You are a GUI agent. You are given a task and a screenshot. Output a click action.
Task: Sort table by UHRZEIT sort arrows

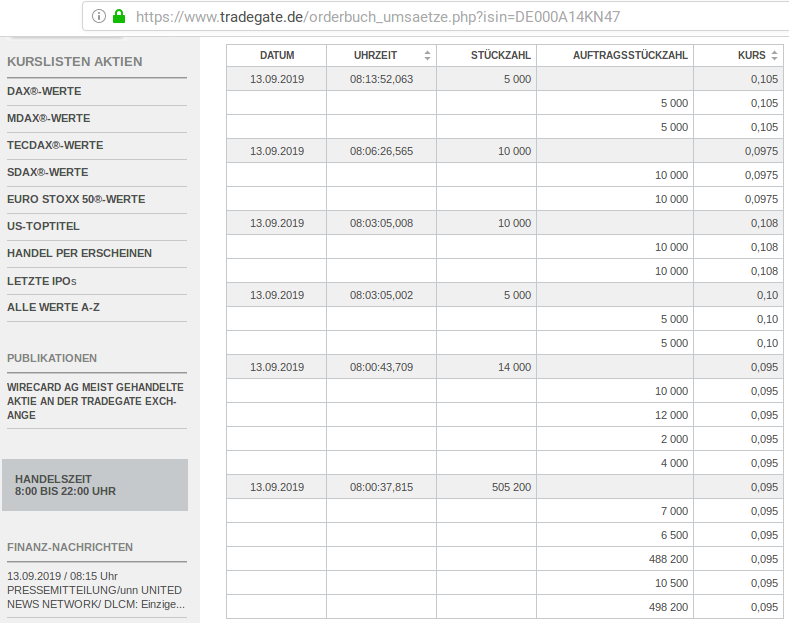coord(427,55)
